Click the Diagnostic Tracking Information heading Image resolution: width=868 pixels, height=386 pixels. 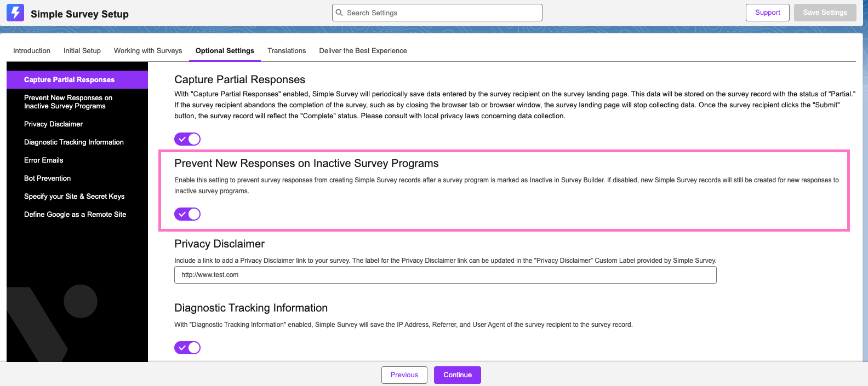pyautogui.click(x=251, y=308)
